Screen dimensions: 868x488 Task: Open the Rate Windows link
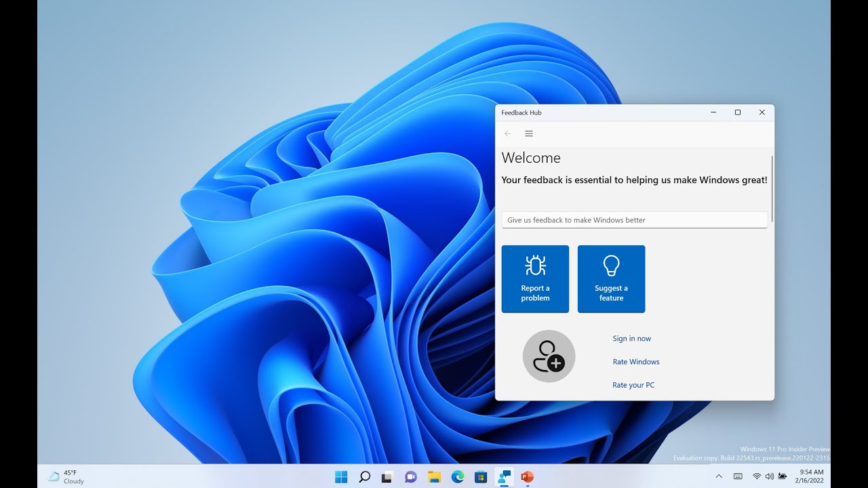pos(636,362)
